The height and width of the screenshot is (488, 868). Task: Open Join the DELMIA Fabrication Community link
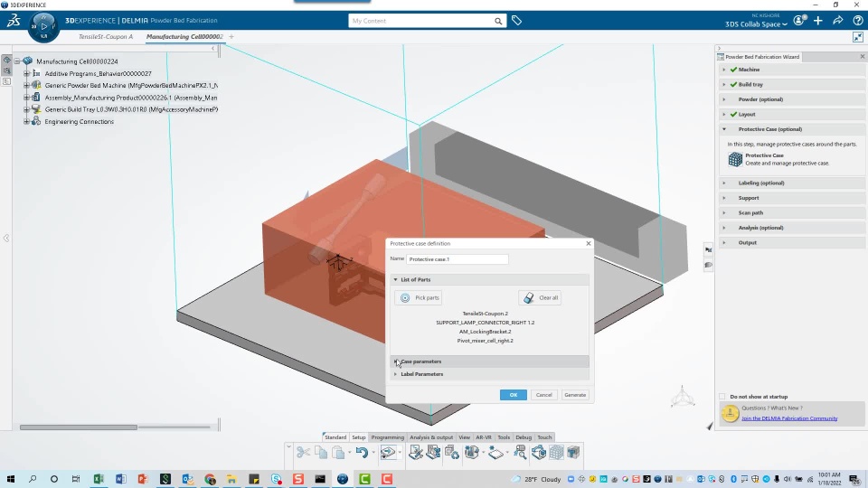pyautogui.click(x=789, y=418)
